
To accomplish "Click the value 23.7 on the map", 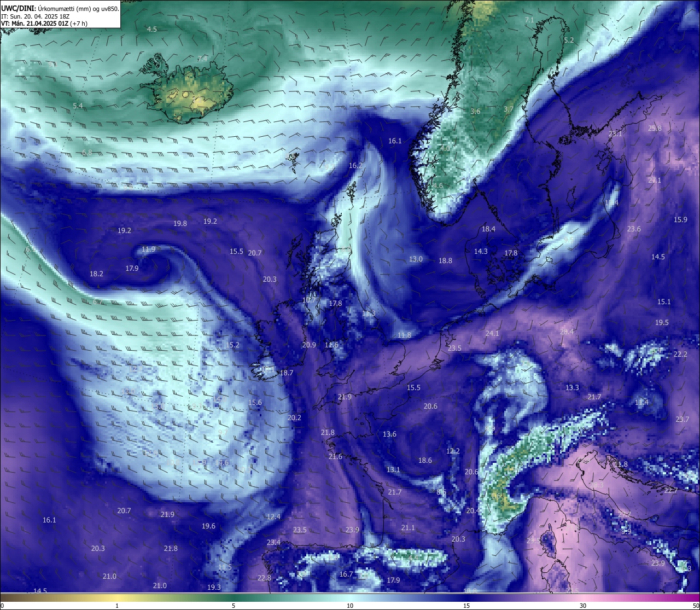I will tap(682, 419).
